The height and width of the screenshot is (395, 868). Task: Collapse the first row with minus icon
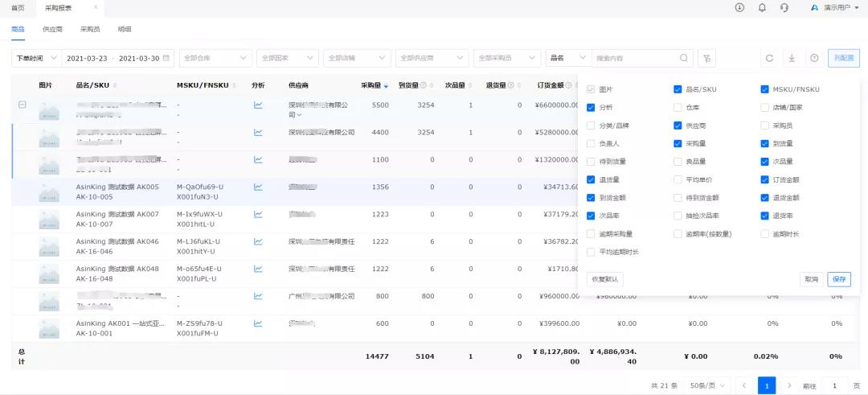click(x=23, y=104)
